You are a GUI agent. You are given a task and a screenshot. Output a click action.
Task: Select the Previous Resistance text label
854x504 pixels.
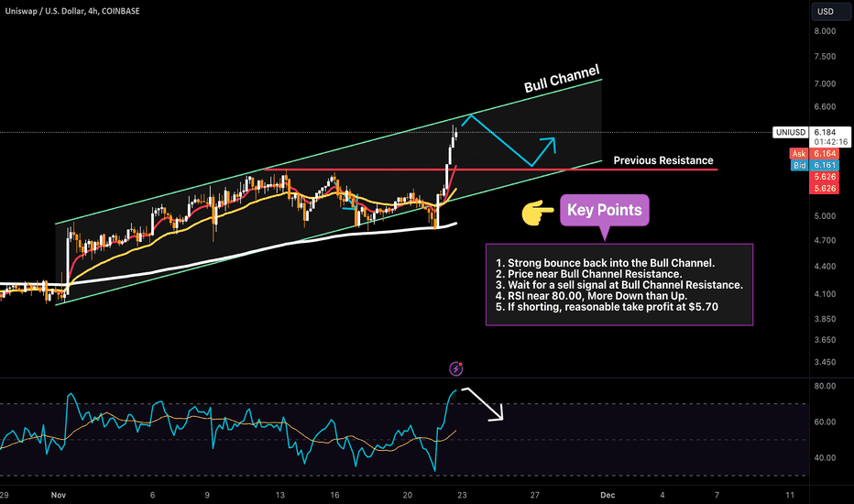663,160
